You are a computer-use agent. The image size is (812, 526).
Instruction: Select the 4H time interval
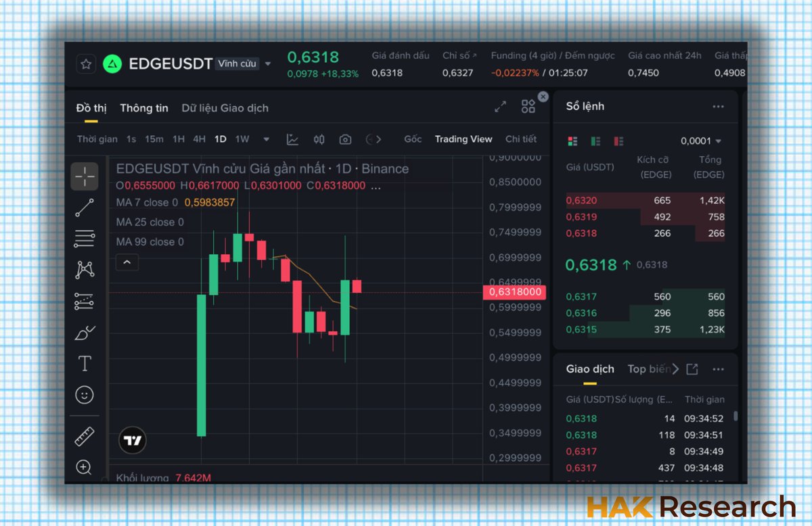(199, 139)
